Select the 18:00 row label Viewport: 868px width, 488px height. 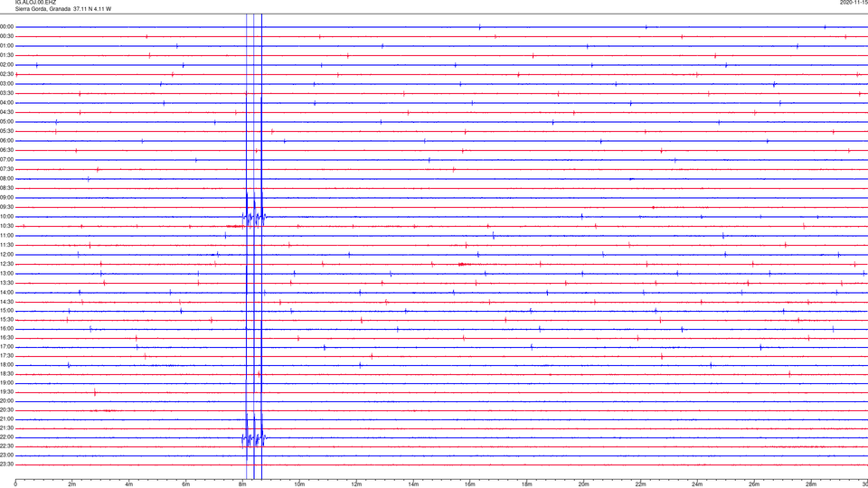pos(7,364)
